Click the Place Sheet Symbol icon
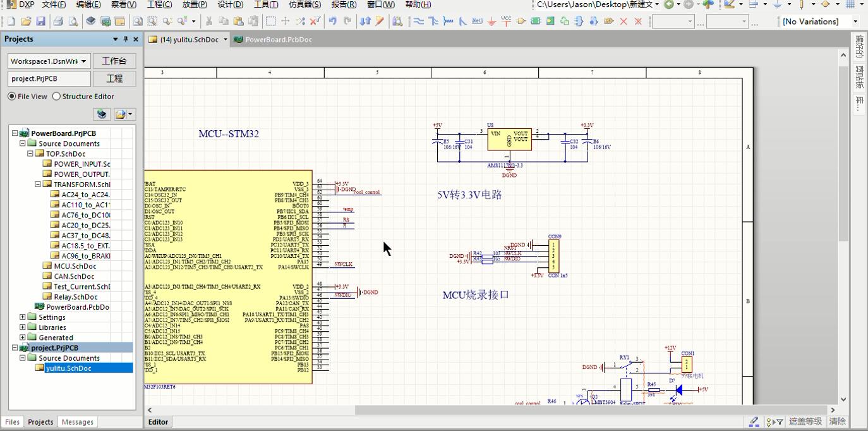This screenshot has height=431, width=868. click(536, 21)
